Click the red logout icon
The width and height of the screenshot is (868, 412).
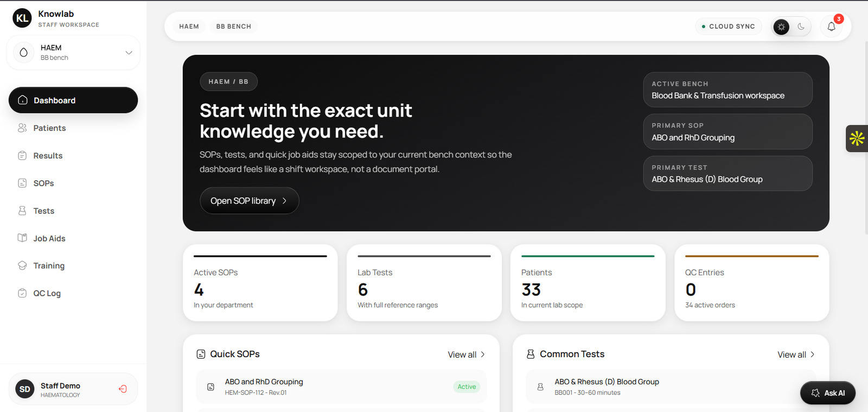(123, 389)
